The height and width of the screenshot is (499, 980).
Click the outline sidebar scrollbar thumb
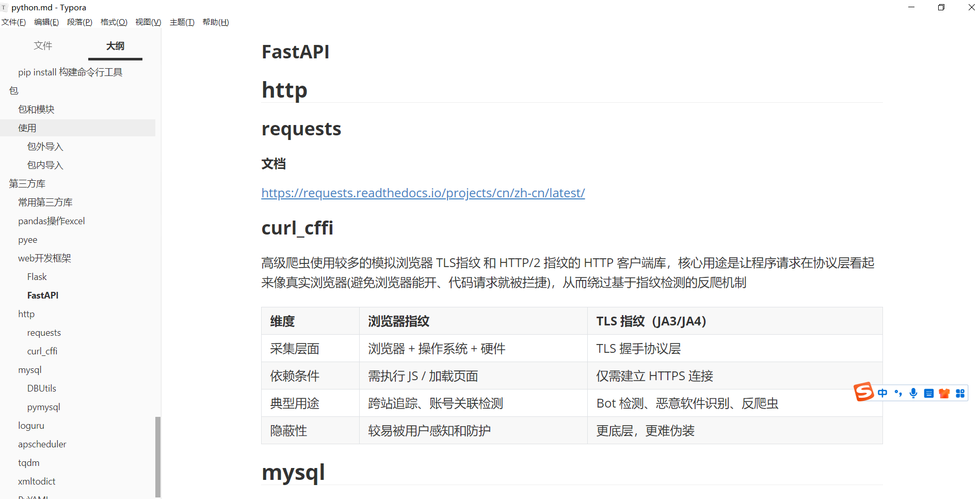158,457
